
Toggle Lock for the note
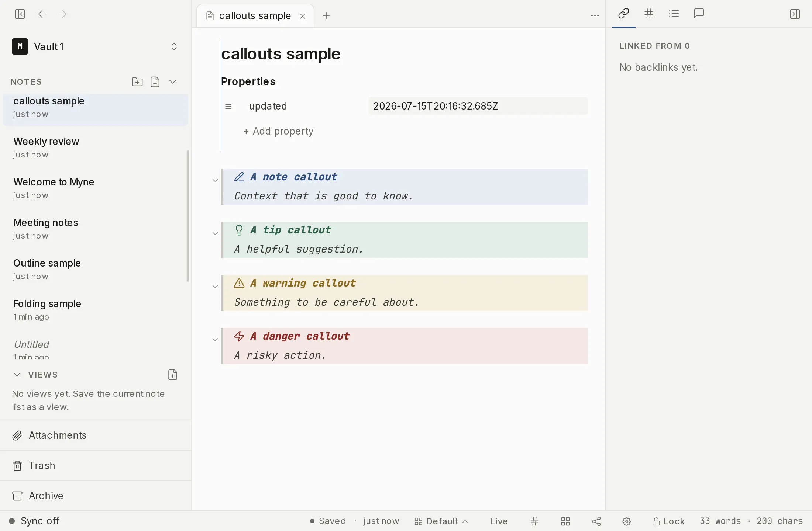[669, 521]
